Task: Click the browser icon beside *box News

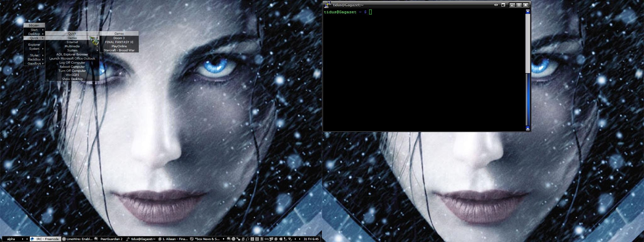Action: [192, 239]
